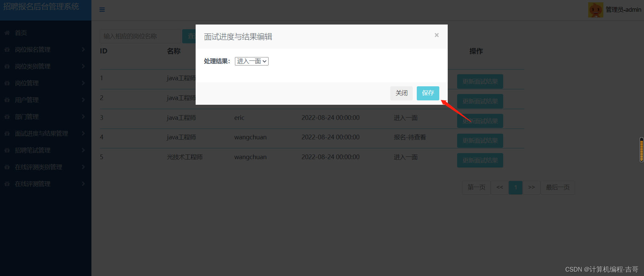Select 报名-待查看 status in row 4
Screen dimensions: 644x276
pos(410,137)
